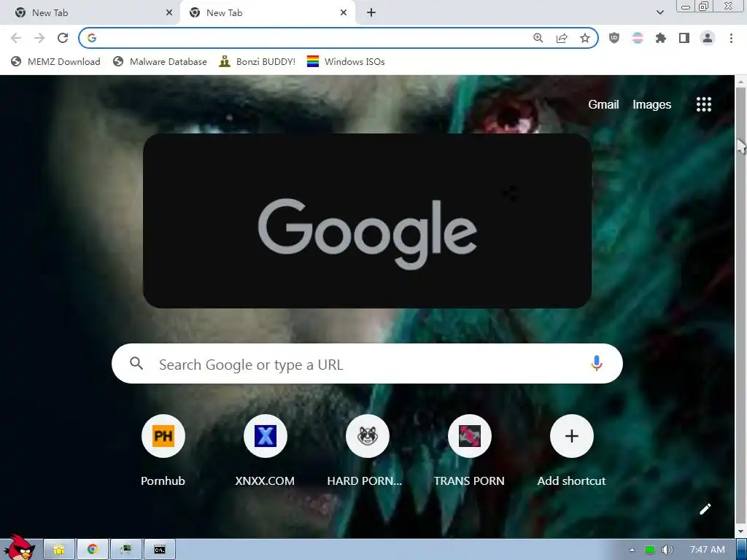747x560 pixels.
Task: Open the Extensions puzzle menu
Action: (x=661, y=38)
